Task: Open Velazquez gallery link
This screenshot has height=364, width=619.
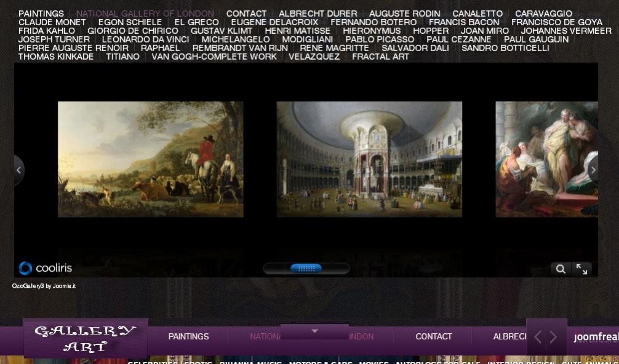Action: pos(314,57)
